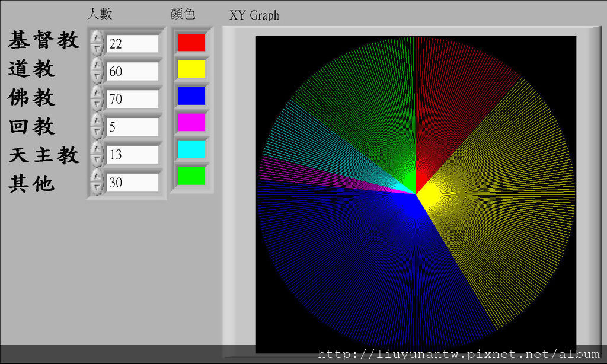This screenshot has width=607, height=364.
Task: Open the yellow color box for 道教
Action: [191, 69]
